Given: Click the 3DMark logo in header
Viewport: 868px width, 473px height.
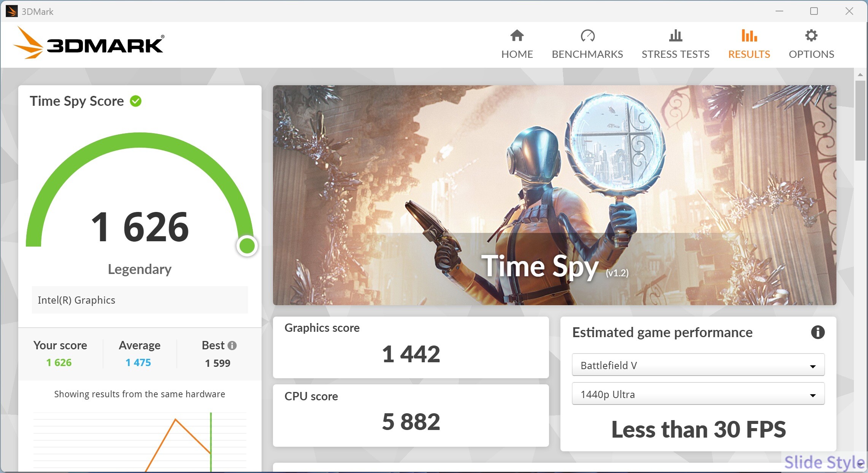Looking at the screenshot, I should [89, 43].
